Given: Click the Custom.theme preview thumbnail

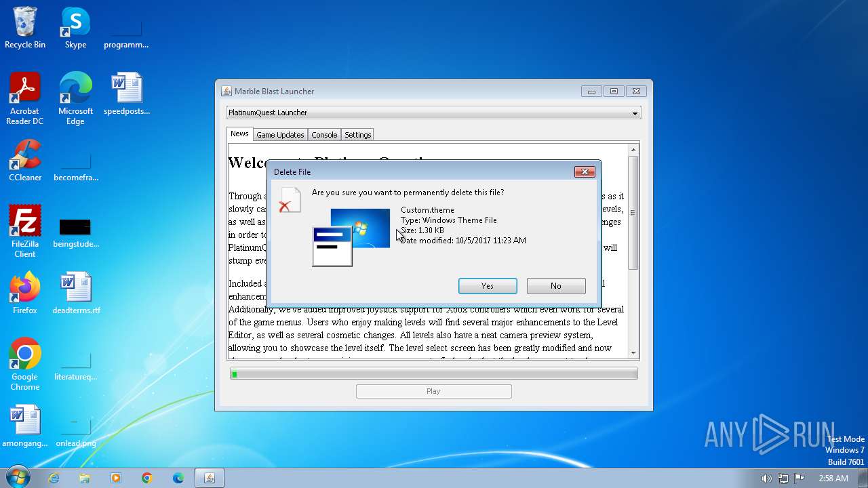Looking at the screenshot, I should tap(351, 237).
